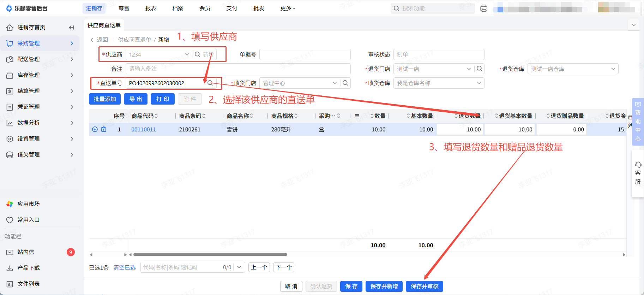
Task: Open the 客服 customer service widget
Action: 638,173
